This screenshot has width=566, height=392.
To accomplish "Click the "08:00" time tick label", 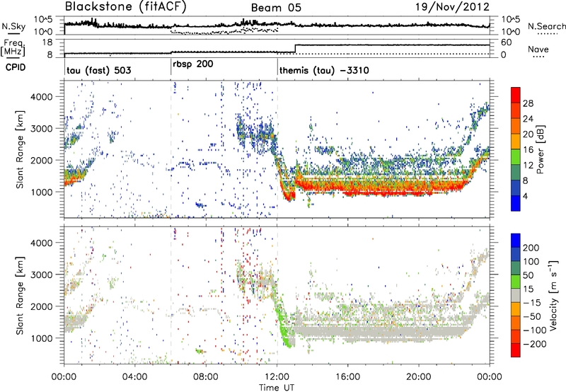I will click(x=205, y=377).
